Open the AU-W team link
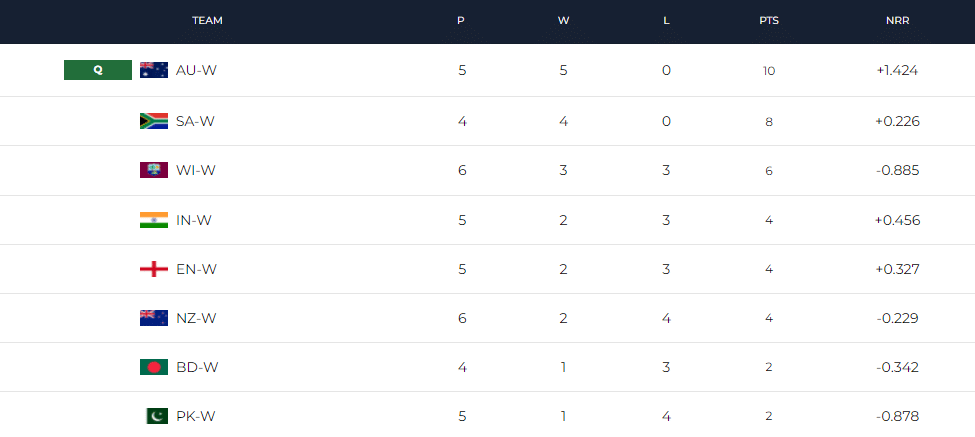This screenshot has height=437, width=975. 195,70
